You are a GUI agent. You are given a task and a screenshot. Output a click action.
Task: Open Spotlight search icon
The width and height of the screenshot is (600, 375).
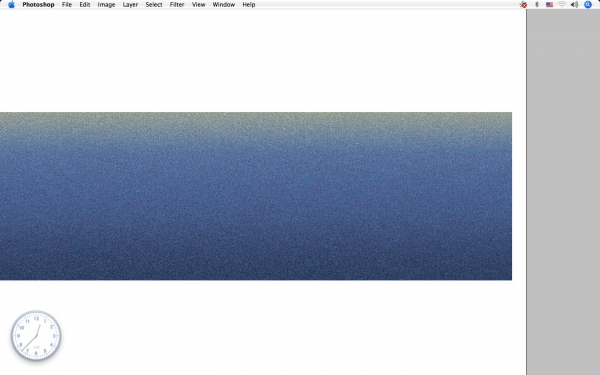(588, 5)
